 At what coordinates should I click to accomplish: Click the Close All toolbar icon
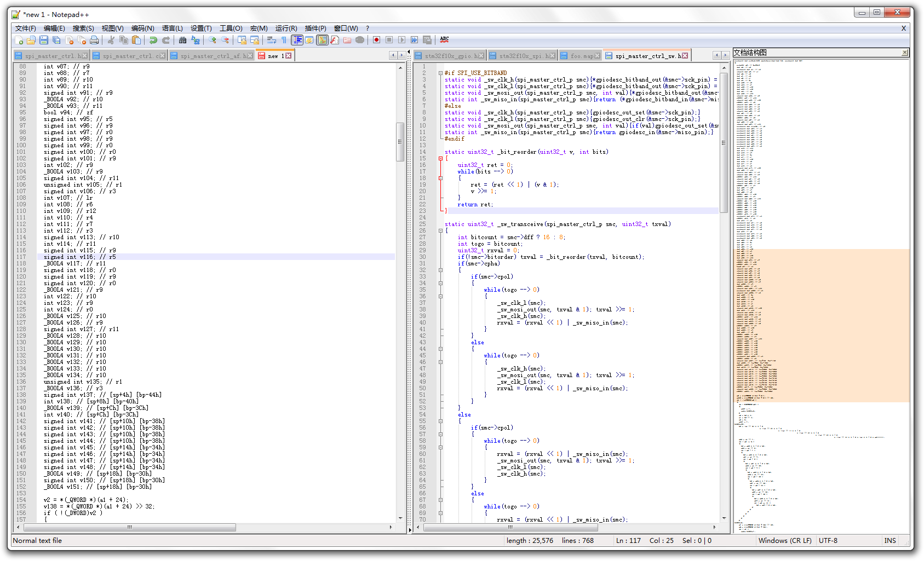coord(82,40)
